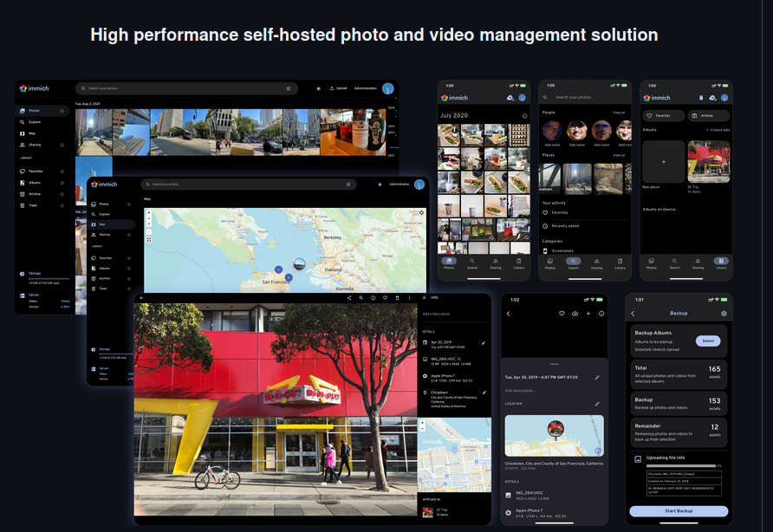Expand View all next to People

coord(619,113)
